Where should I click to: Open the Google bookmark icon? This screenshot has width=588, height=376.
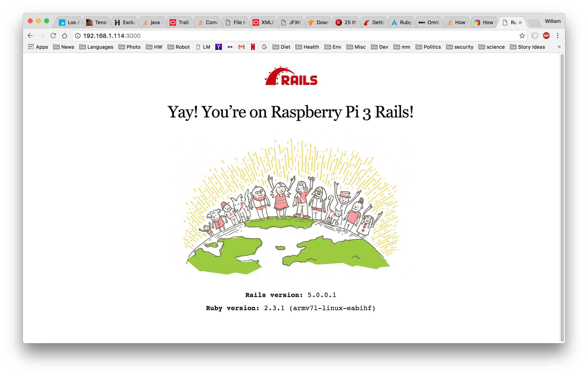coord(264,47)
